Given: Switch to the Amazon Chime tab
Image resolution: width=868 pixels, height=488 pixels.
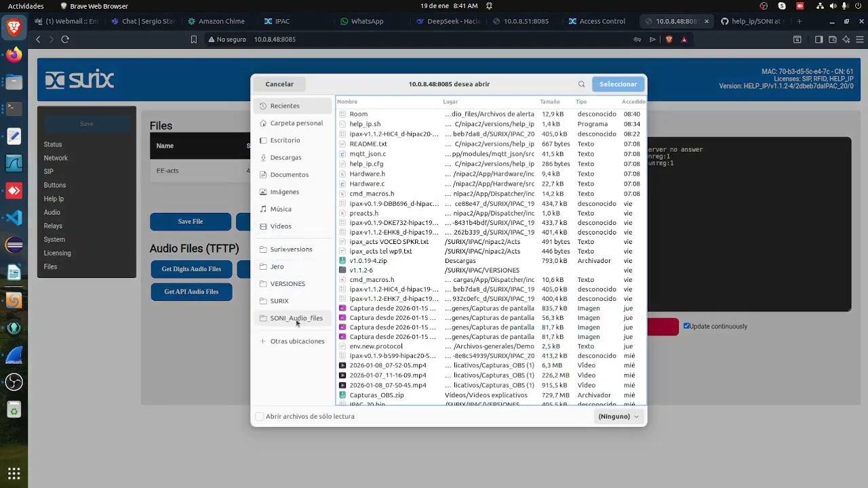Looking at the screenshot, I should click(221, 21).
